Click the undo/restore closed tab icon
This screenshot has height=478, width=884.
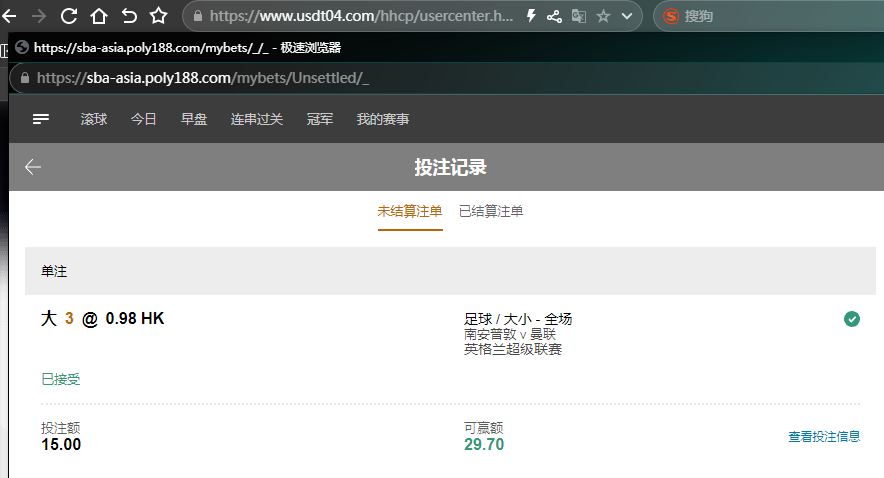tap(129, 16)
